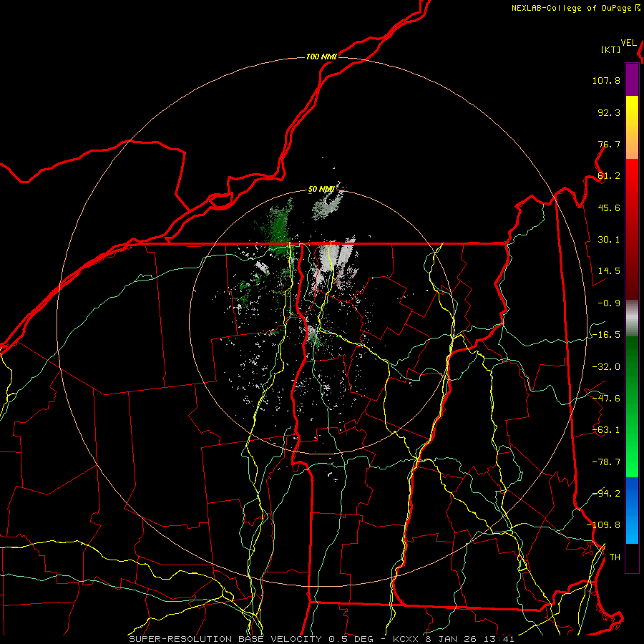The width and height of the screenshot is (644, 644).
Task: Click the Super-Resolution Base Velocity caption
Action: coord(321,639)
